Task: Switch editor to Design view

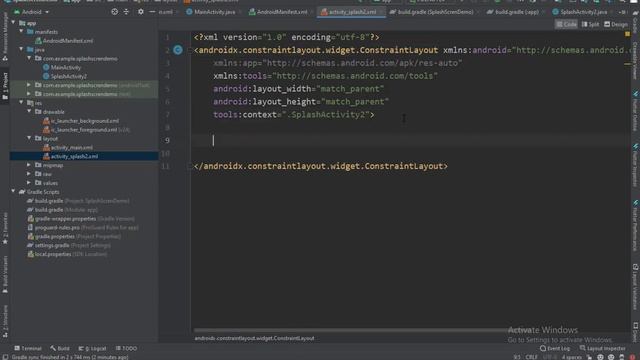Action: pyautogui.click(x=616, y=24)
